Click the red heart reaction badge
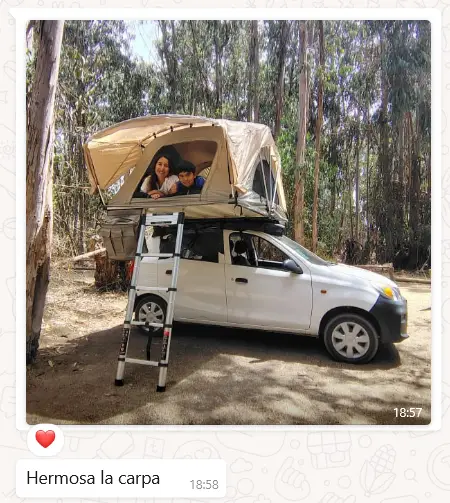The width and height of the screenshot is (450, 503). [45, 439]
